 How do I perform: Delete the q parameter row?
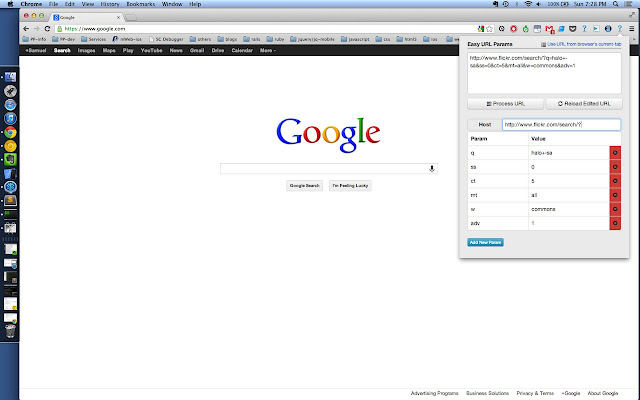[615, 153]
